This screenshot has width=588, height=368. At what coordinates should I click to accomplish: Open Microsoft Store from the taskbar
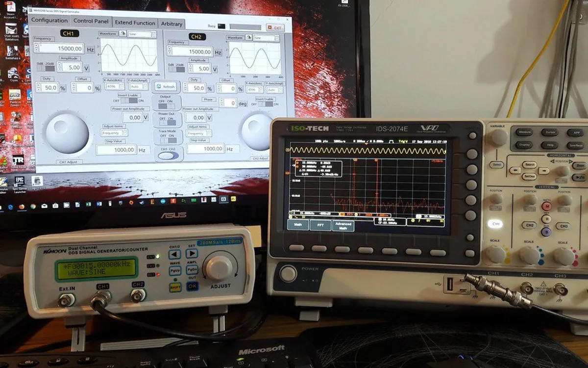point(55,206)
